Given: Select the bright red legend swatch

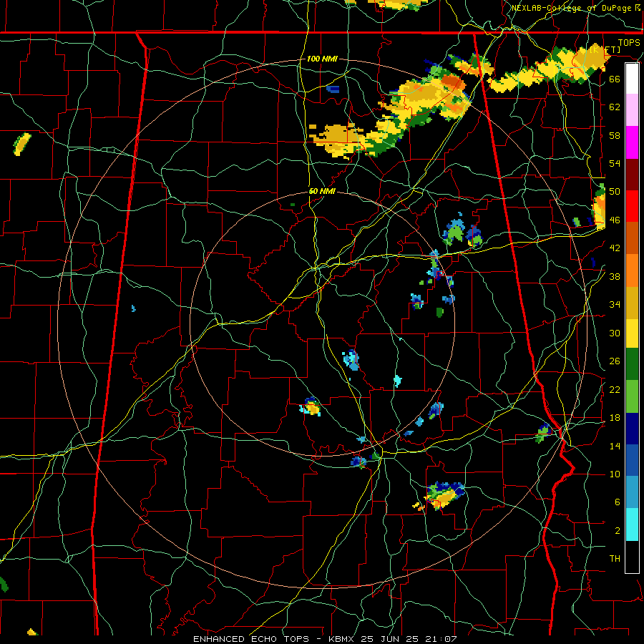Looking at the screenshot, I should tap(632, 206).
